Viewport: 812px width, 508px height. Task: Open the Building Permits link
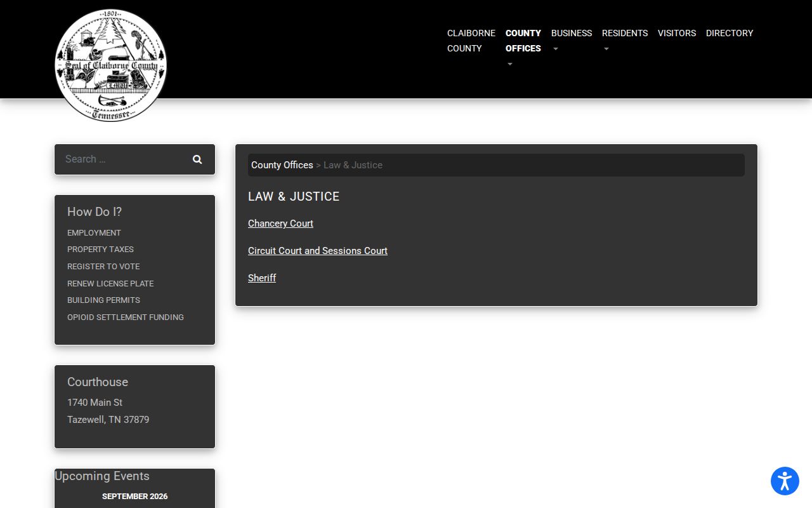[x=103, y=300]
